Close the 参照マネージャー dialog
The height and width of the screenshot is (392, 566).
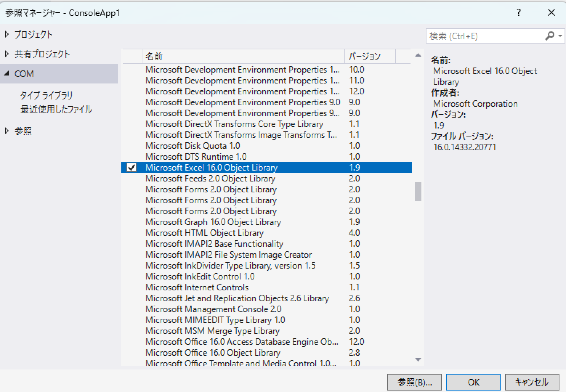(x=551, y=13)
